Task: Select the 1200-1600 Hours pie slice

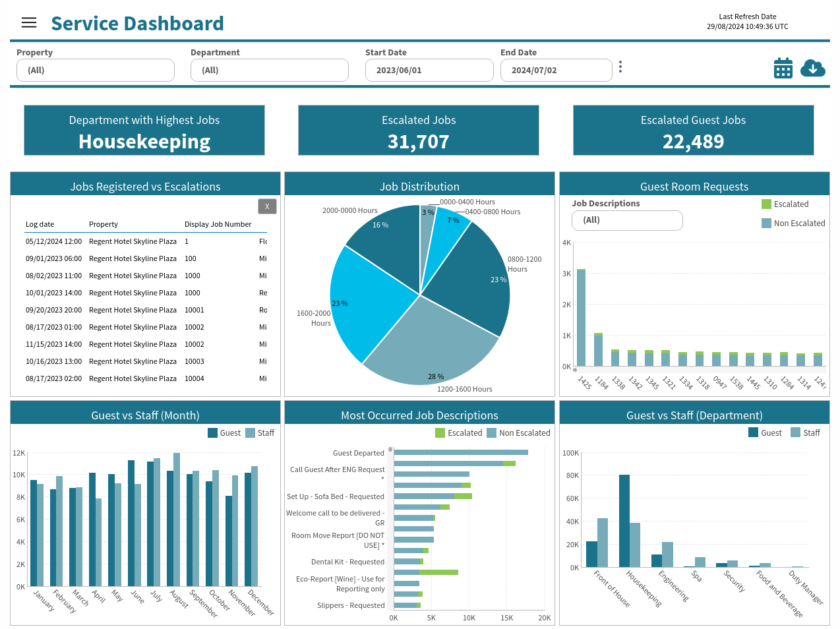Action: [x=429, y=343]
